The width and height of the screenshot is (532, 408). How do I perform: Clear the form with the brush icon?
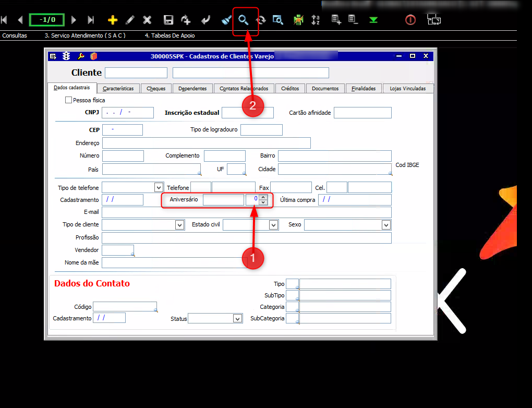point(226,20)
